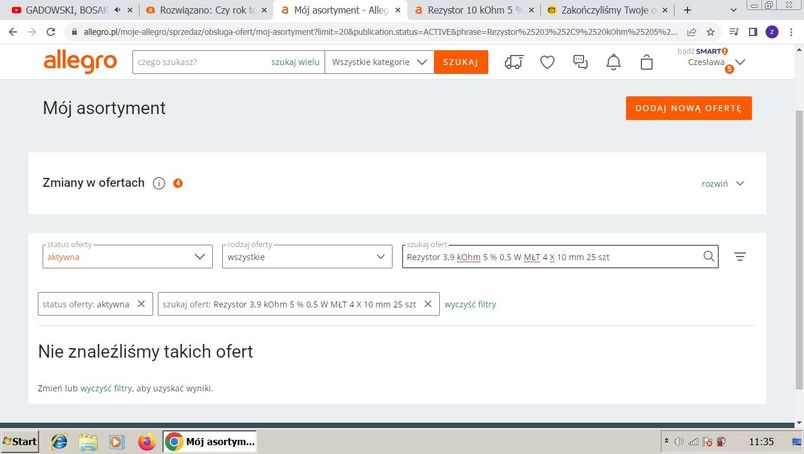
Task: Click 'DODAJ NOWĄ OFERTĘ' button
Action: pos(688,108)
